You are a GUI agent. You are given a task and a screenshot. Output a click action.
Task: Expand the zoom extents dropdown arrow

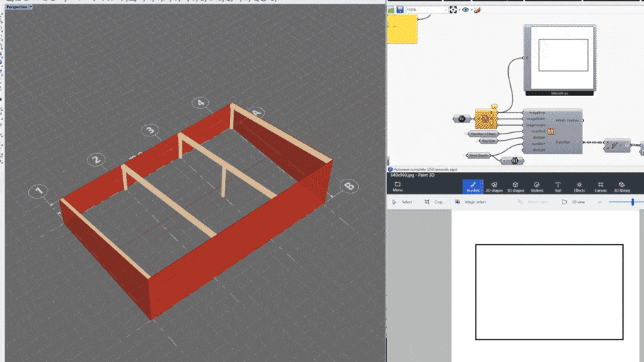(459, 10)
